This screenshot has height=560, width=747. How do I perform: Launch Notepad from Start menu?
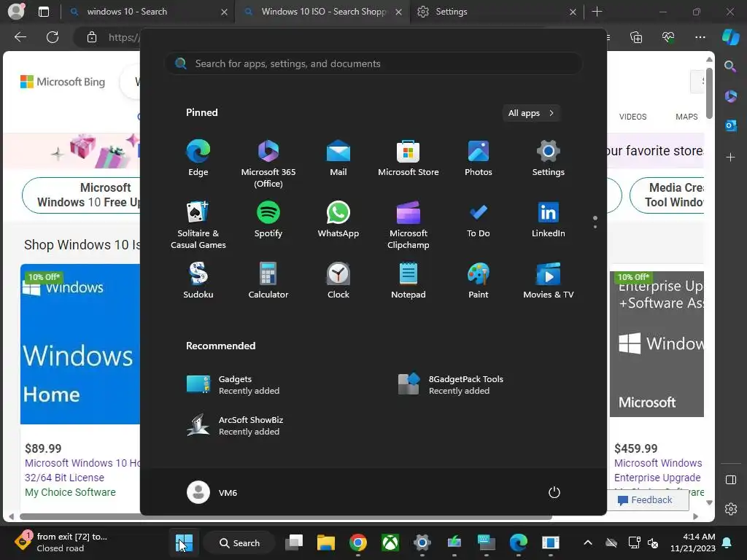[409, 281]
